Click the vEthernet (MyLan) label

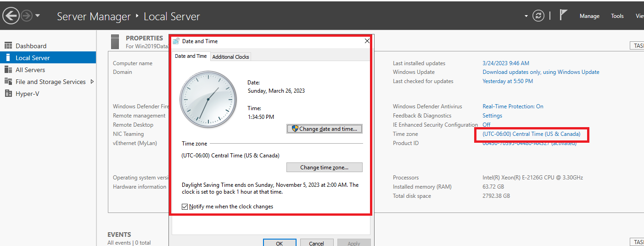pyautogui.click(x=135, y=143)
